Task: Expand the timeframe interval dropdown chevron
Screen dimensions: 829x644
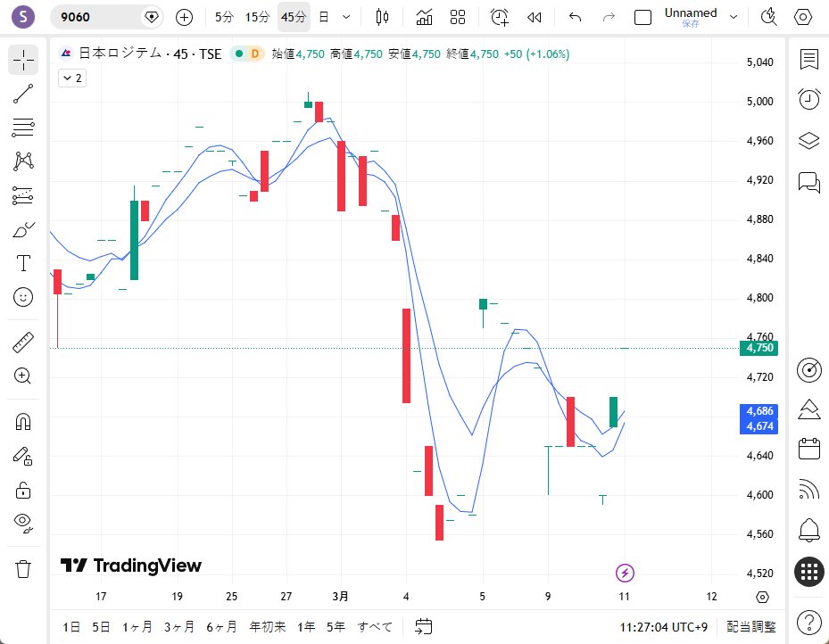Action: (x=346, y=18)
